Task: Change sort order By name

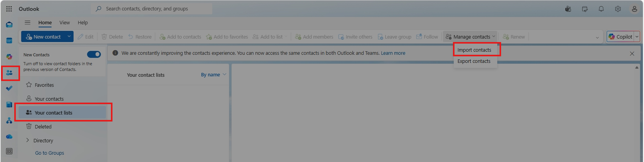Action: pyautogui.click(x=214, y=75)
